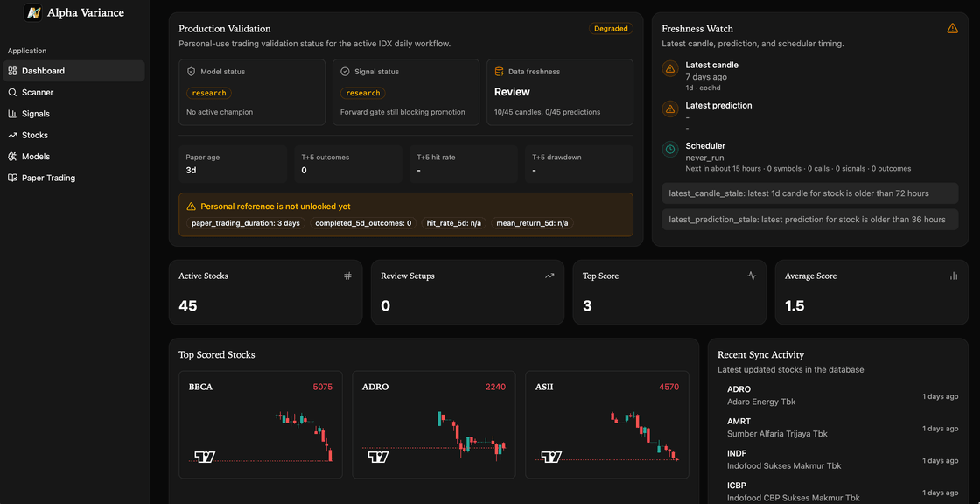The width and height of the screenshot is (980, 504).
Task: Click the ASII price 4570
Action: (668, 387)
